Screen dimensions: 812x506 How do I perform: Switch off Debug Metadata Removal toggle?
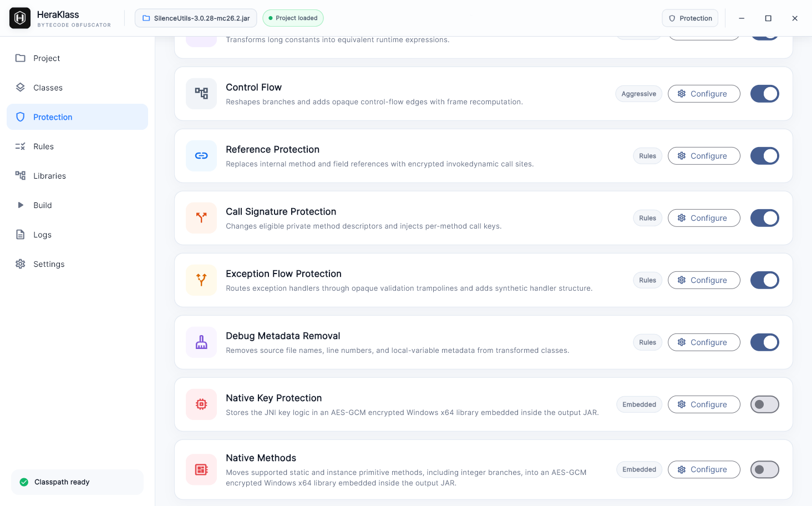765,342
